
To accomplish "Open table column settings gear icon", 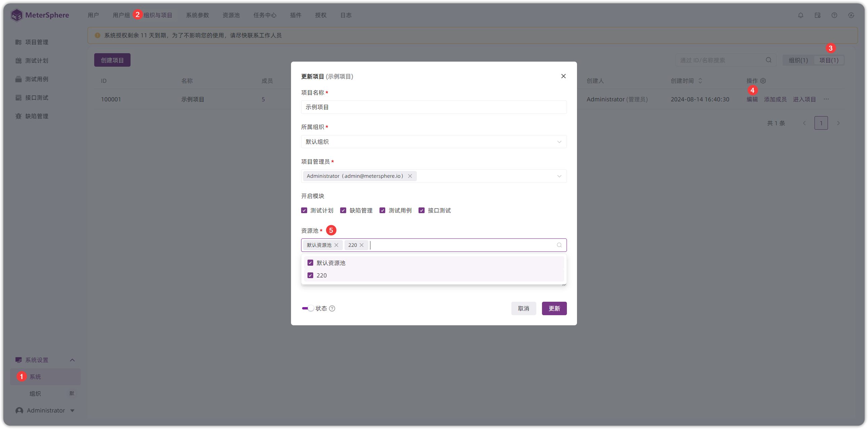I will tap(763, 81).
